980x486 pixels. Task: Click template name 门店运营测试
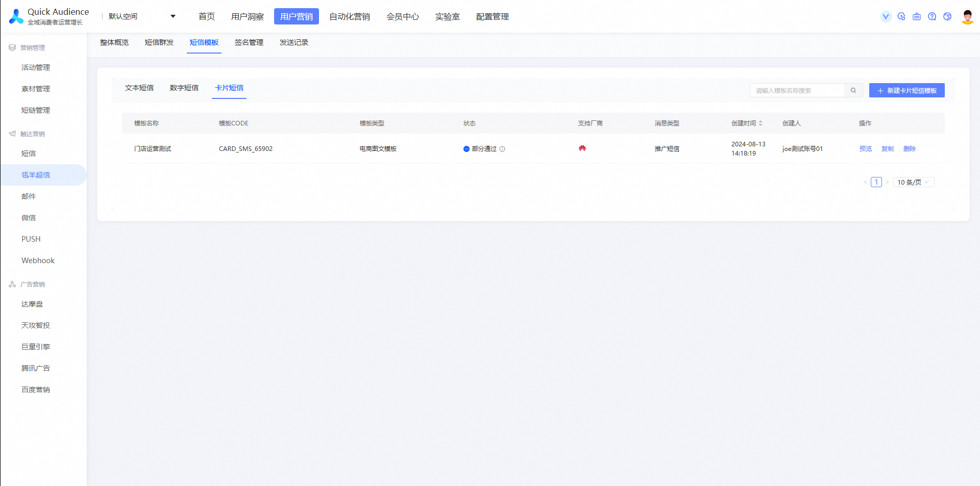(153, 149)
